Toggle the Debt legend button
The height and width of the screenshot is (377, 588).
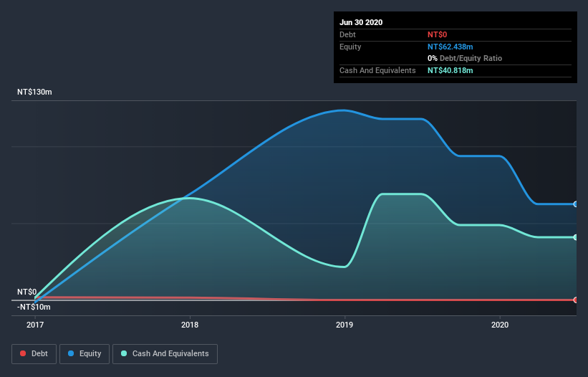[x=34, y=354]
